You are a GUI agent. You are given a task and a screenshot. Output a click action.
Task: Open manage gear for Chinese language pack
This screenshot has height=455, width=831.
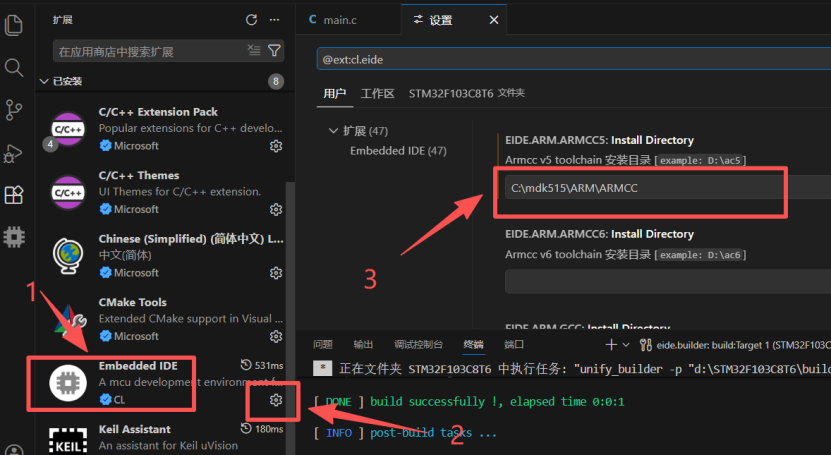pos(276,273)
